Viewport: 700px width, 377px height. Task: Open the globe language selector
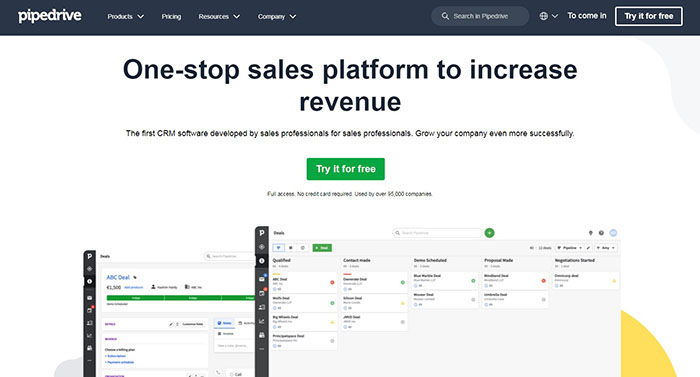click(x=549, y=16)
